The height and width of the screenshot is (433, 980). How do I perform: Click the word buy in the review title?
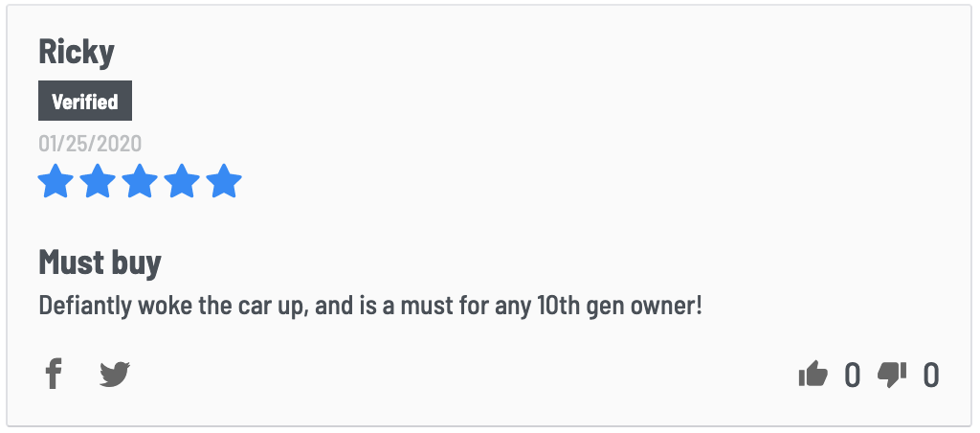pos(136,262)
